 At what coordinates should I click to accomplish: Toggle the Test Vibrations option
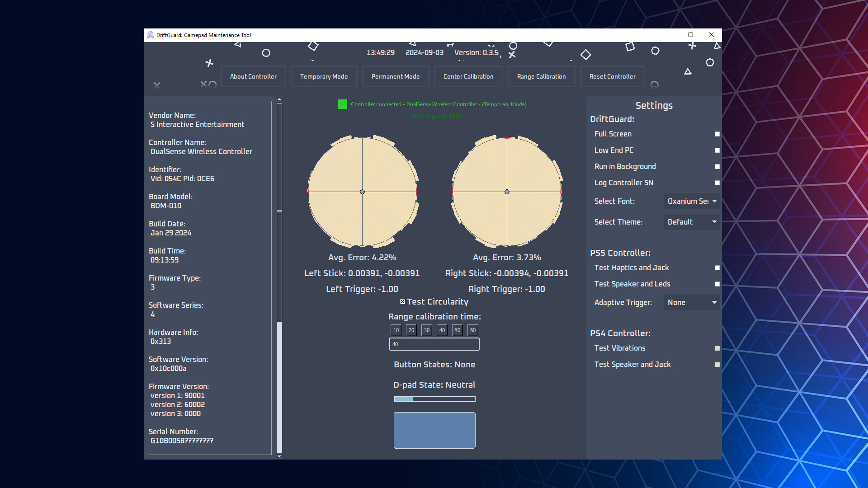click(x=717, y=348)
